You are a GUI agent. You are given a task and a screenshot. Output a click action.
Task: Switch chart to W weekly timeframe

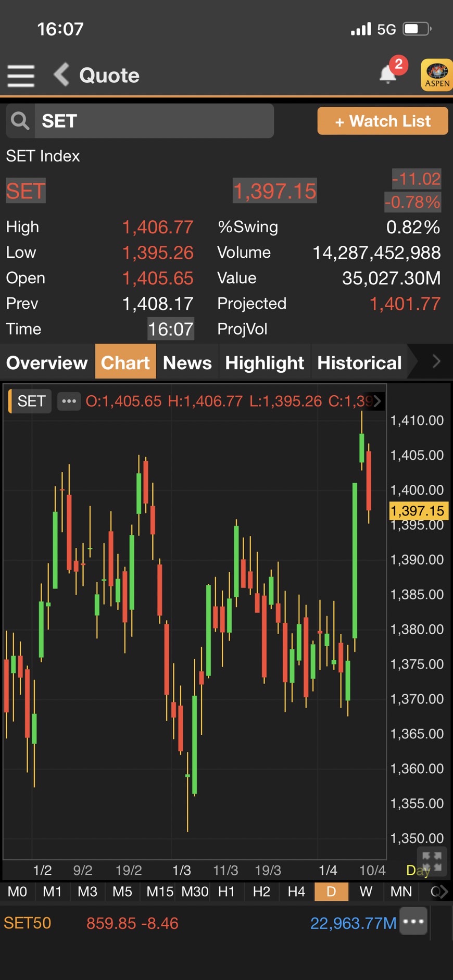click(366, 891)
